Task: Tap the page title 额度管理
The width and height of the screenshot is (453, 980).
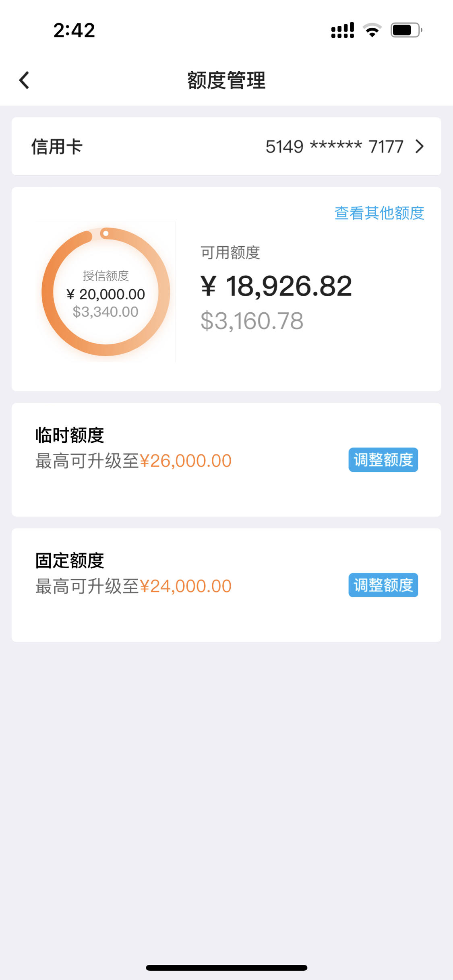Action: coord(226,80)
